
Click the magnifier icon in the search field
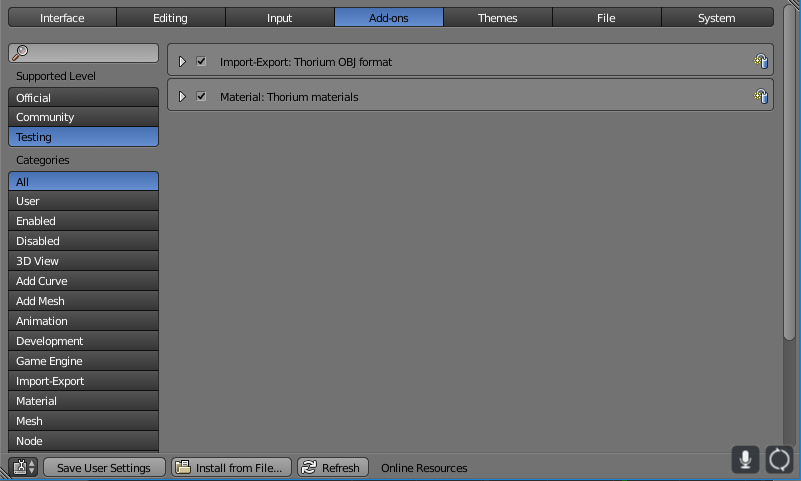click(20, 52)
